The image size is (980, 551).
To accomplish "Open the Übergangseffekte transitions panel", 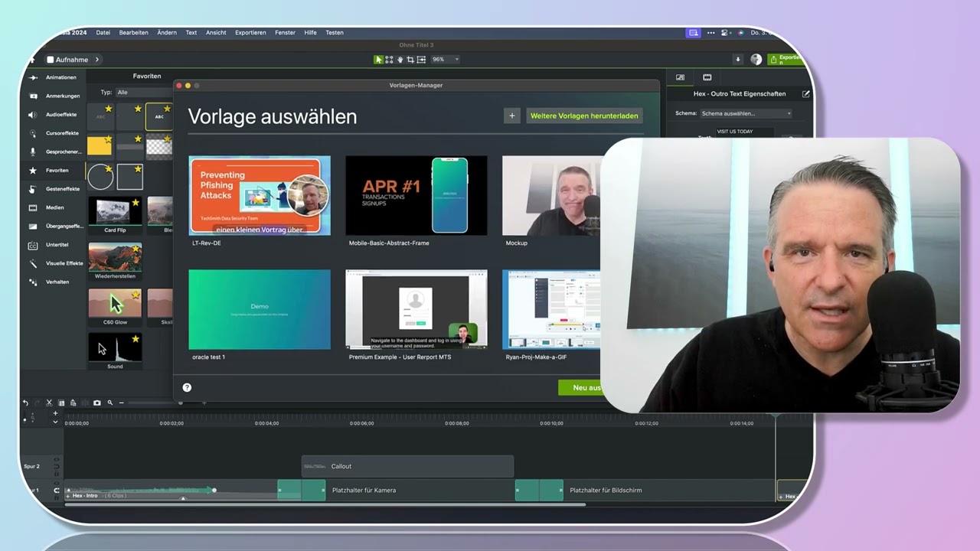I will pos(55,226).
